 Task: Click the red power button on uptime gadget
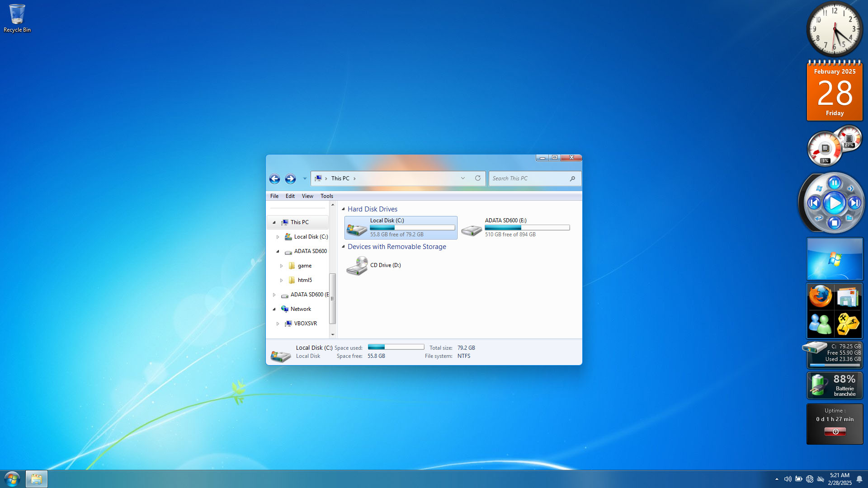coord(835,432)
